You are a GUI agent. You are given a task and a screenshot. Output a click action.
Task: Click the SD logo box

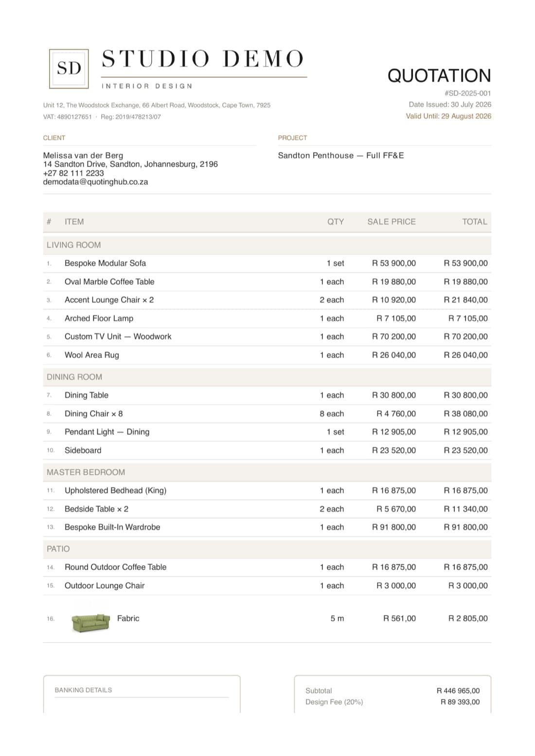69,69
